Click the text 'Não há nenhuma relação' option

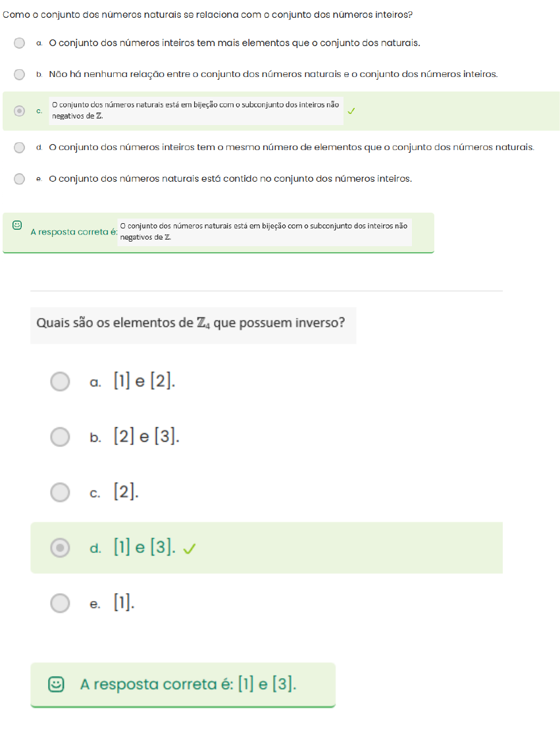[272, 74]
